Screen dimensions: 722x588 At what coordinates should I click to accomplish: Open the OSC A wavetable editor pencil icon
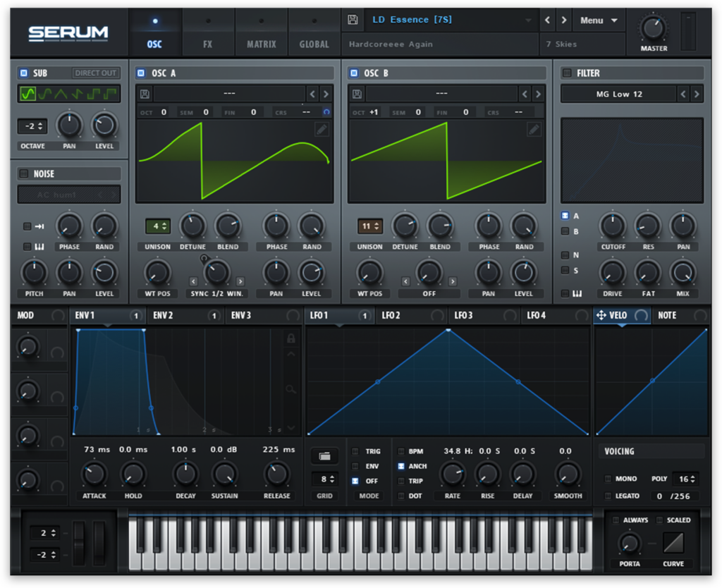[x=323, y=128]
